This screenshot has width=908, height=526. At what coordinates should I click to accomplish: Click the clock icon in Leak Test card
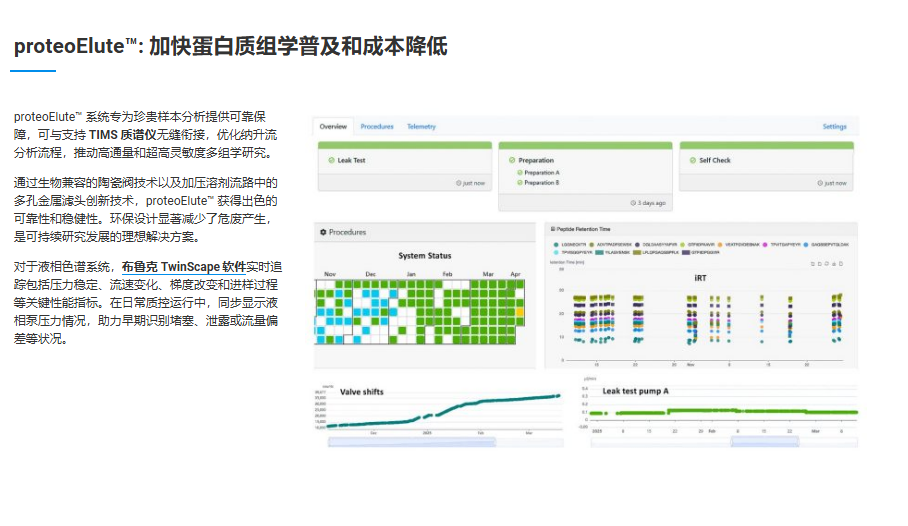[x=459, y=183]
